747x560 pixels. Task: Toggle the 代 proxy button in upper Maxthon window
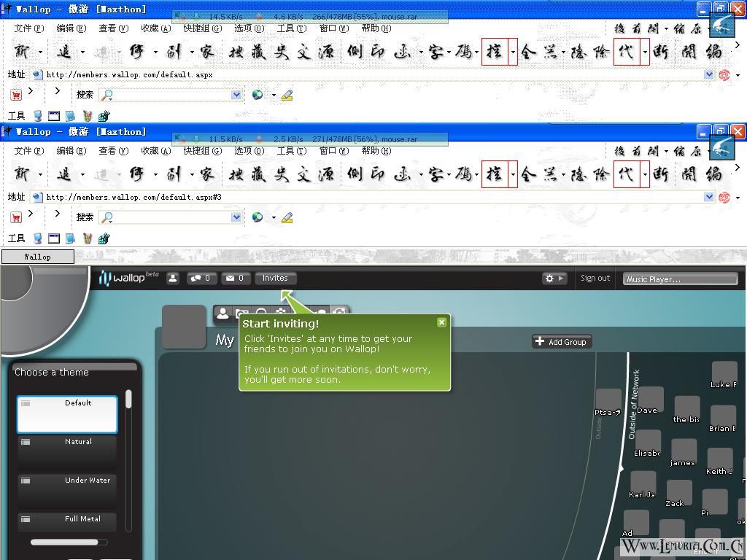(x=627, y=52)
